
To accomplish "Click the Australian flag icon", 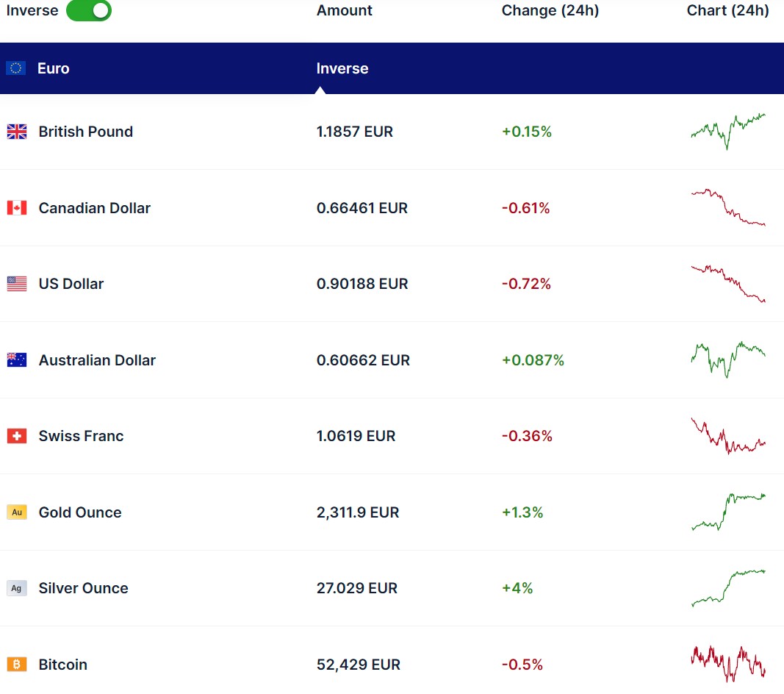I will [x=17, y=360].
